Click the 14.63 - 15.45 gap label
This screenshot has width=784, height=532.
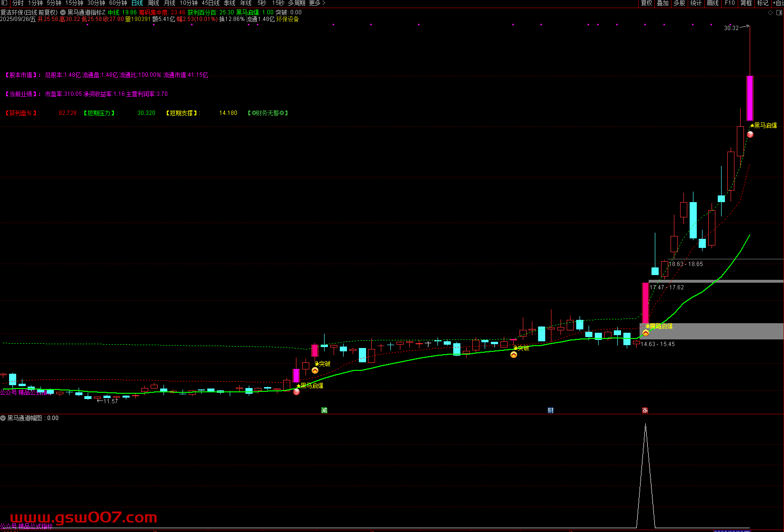pyautogui.click(x=658, y=344)
